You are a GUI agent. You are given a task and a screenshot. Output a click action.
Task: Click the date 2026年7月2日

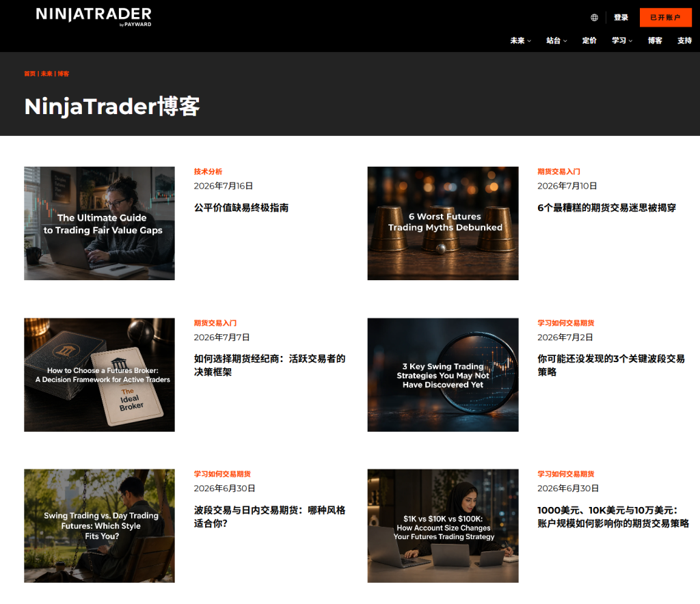565,338
